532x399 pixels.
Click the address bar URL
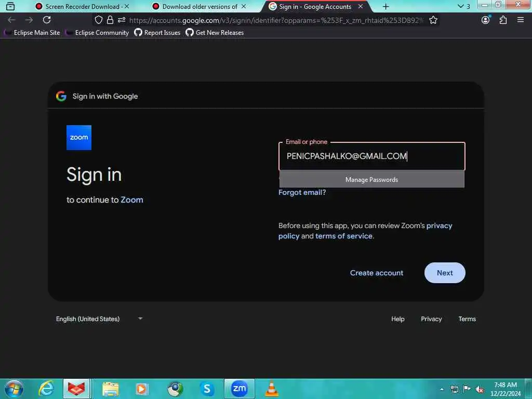pyautogui.click(x=276, y=20)
